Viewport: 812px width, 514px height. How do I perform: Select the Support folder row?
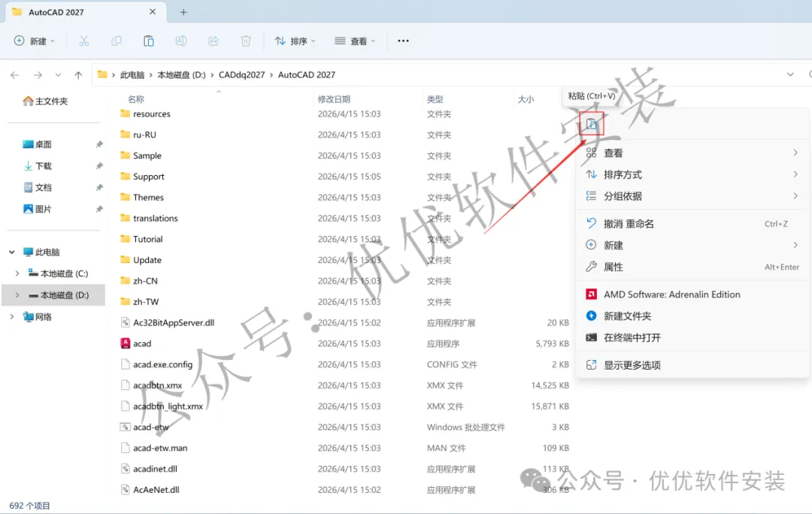pos(344,177)
